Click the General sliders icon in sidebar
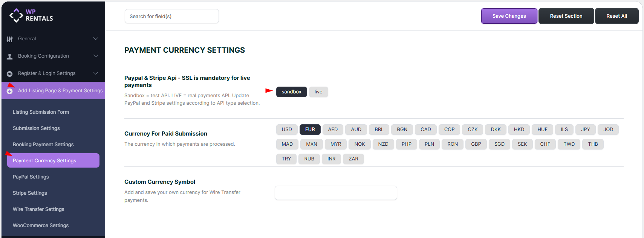This screenshot has width=644, height=238. pyautogui.click(x=10, y=39)
